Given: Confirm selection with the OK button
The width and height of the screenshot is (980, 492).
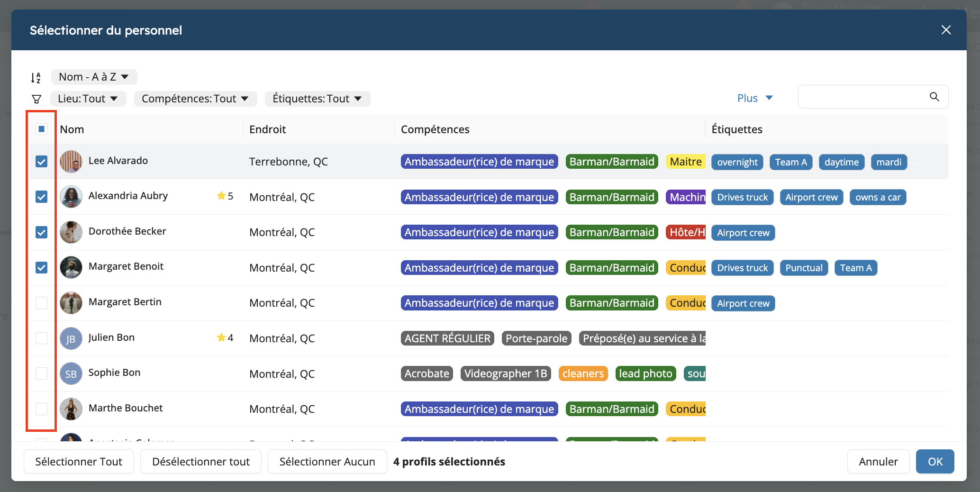Looking at the screenshot, I should tap(935, 462).
